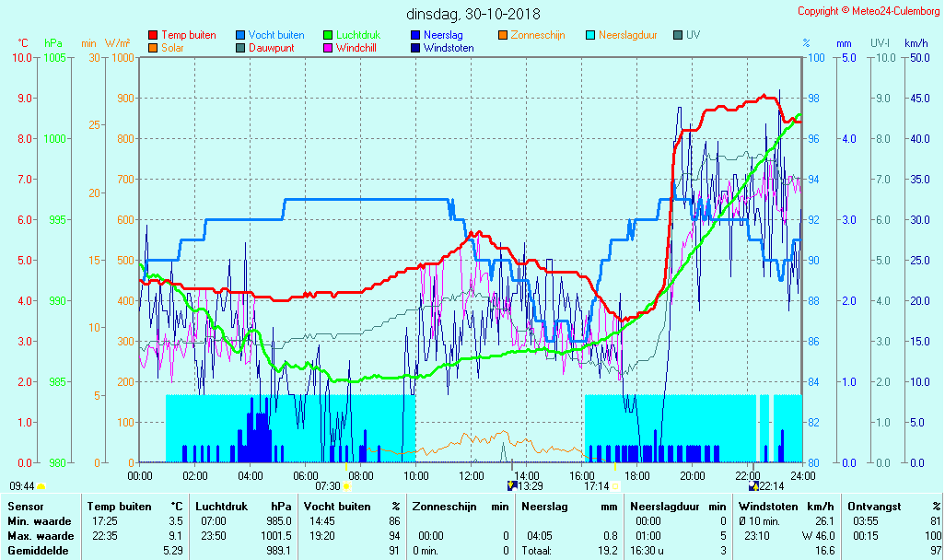
Task: Select the Dauwpunt legend label
Action: 271,48
